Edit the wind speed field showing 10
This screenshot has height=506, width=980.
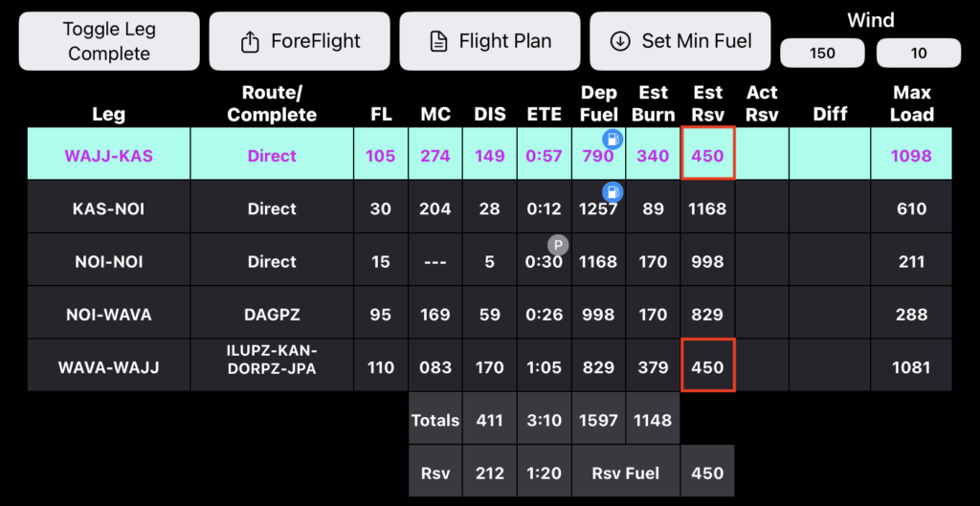919,54
